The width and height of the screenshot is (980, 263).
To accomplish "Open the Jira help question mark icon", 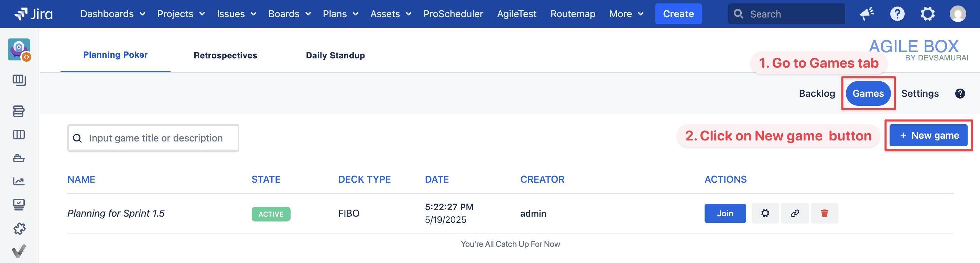I will coord(897,14).
